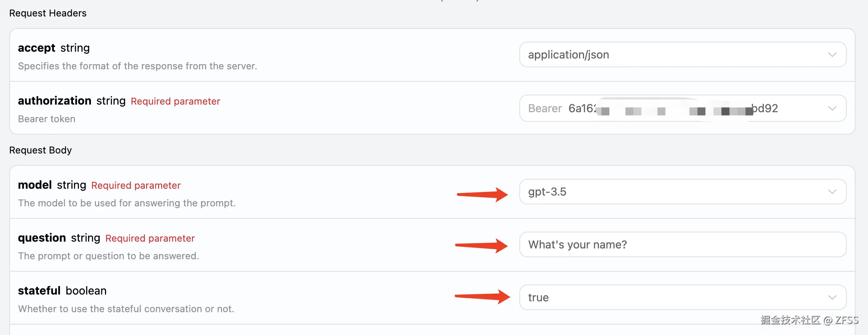Screen dimensions: 868x335
Task: Click the chevron arrow in the stateful field
Action: [x=832, y=297]
